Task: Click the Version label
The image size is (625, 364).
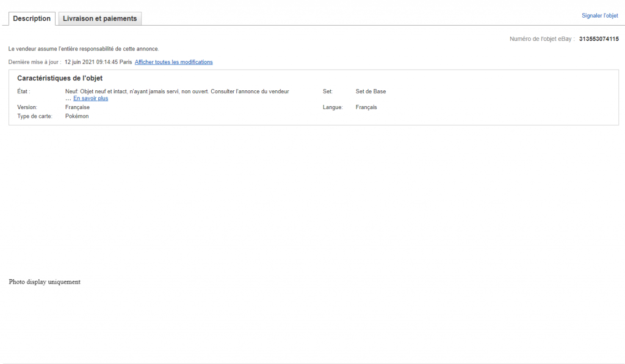Action: click(x=27, y=107)
